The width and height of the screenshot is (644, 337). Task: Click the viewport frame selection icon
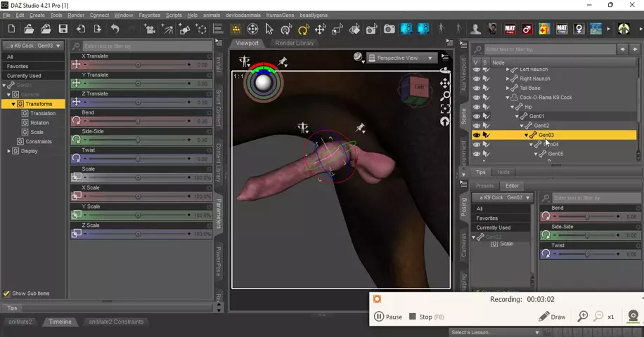(x=444, y=109)
